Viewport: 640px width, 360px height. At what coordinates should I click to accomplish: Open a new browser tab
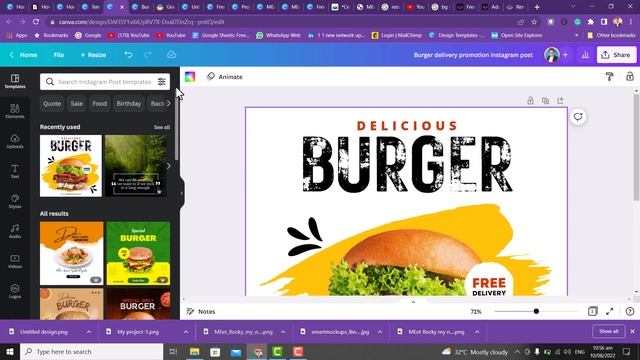pyautogui.click(x=537, y=7)
